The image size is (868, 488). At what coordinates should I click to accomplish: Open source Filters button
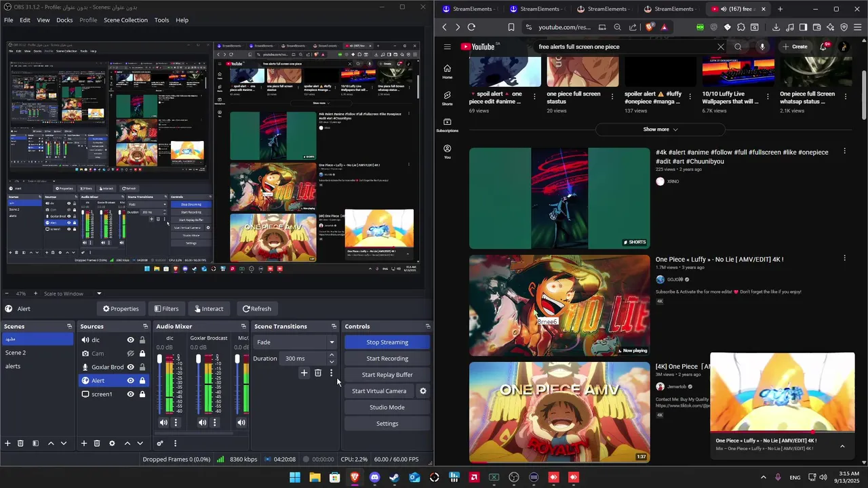coord(166,308)
